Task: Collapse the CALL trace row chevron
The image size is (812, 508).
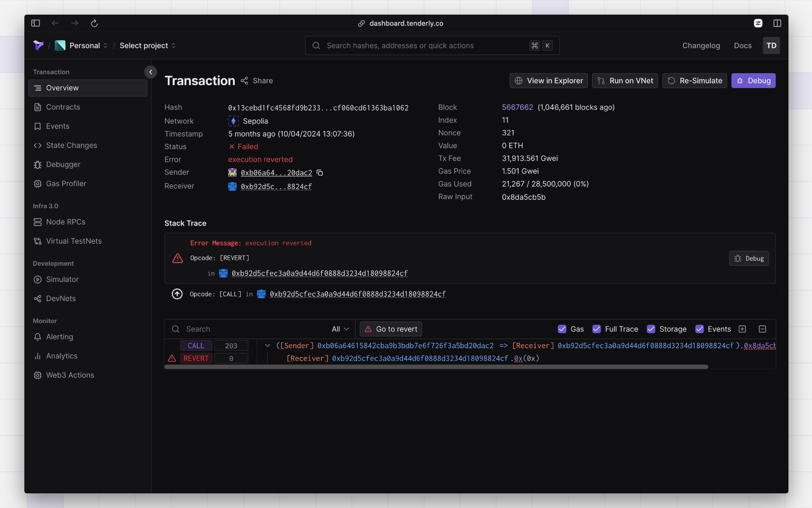Action: (x=268, y=345)
